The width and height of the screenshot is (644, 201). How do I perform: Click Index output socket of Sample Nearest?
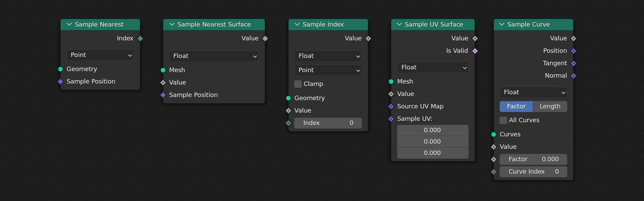[140, 38]
